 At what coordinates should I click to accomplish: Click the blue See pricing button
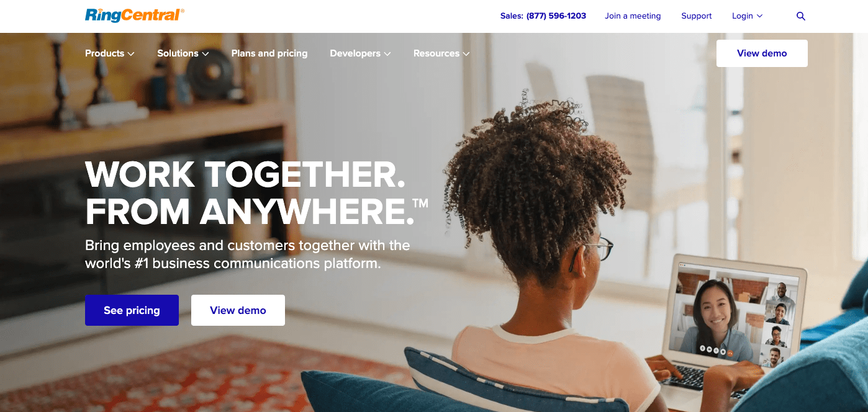[132, 310]
